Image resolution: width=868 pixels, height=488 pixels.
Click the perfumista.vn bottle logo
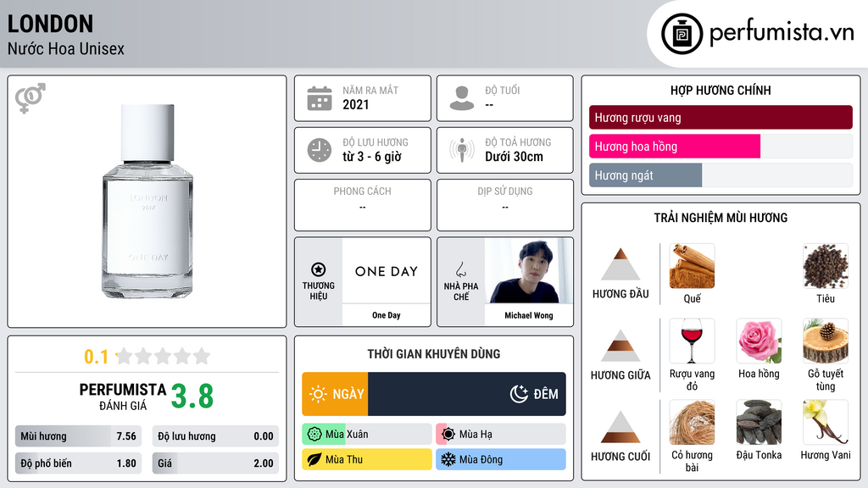tap(682, 34)
